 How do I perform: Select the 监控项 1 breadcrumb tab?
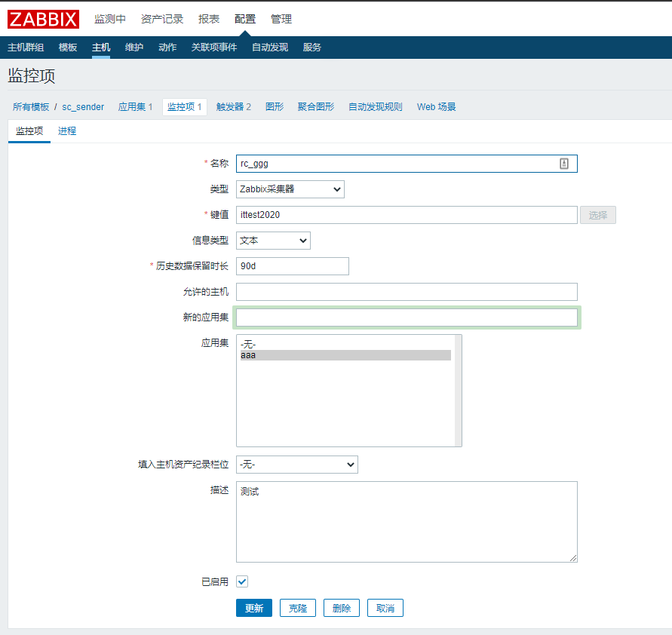[x=185, y=106]
